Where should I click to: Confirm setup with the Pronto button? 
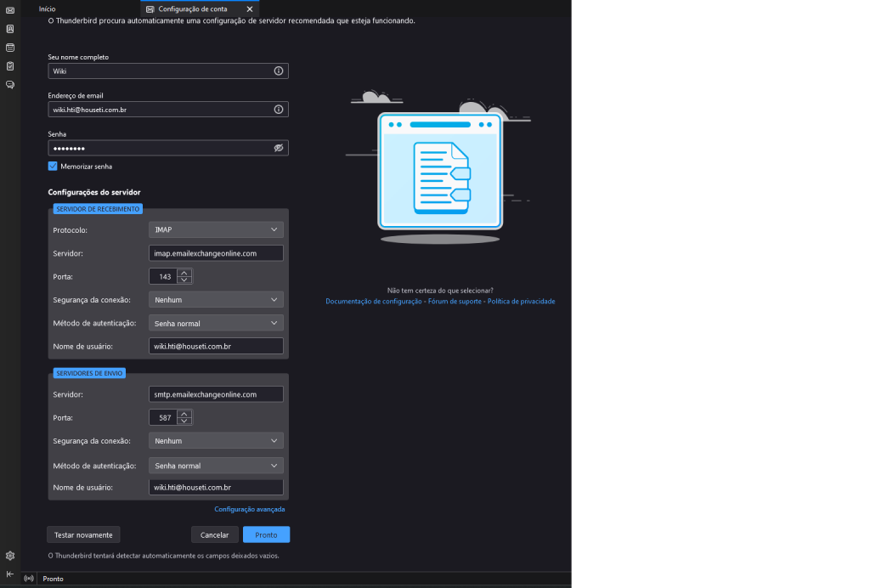point(266,534)
